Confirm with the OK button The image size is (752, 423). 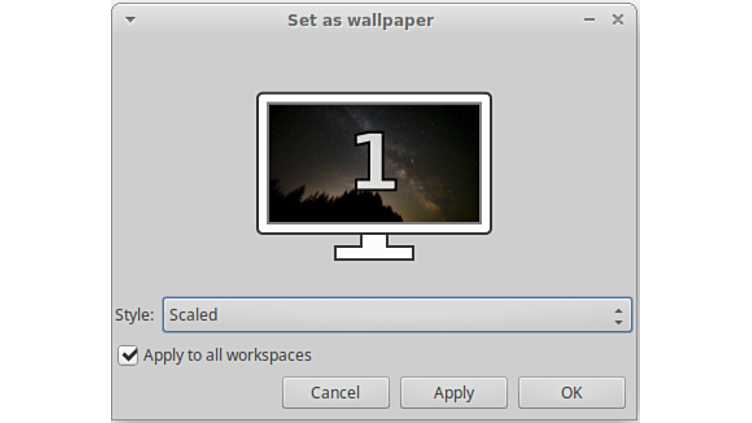[571, 393]
